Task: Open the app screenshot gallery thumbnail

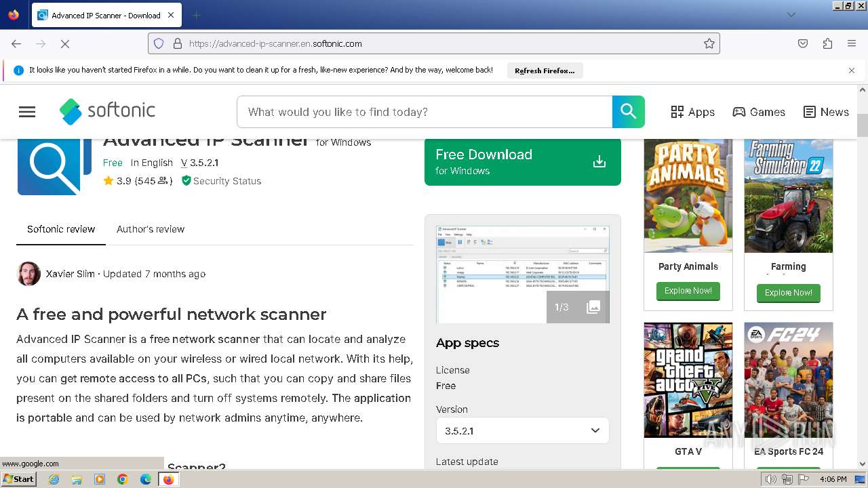Action: [523, 274]
